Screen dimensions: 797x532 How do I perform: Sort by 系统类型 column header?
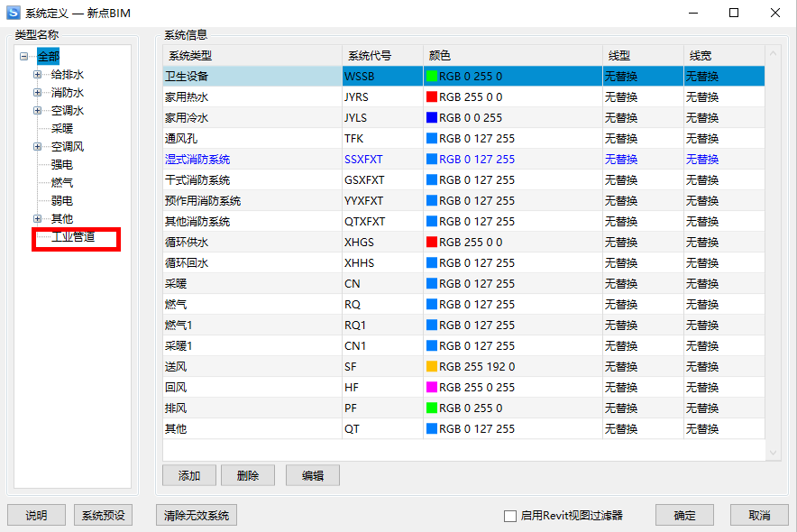(x=252, y=55)
